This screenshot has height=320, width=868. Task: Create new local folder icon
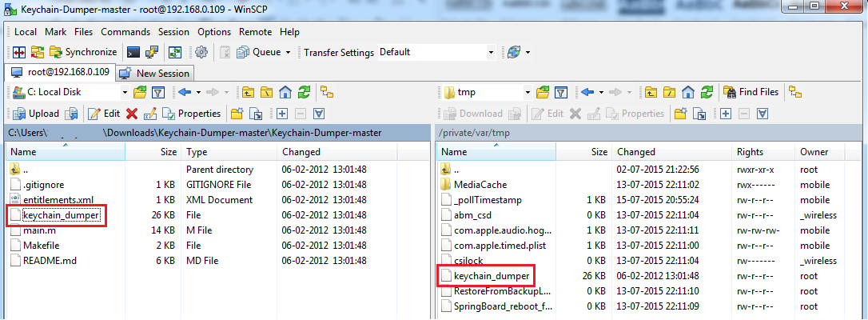pyautogui.click(x=237, y=114)
